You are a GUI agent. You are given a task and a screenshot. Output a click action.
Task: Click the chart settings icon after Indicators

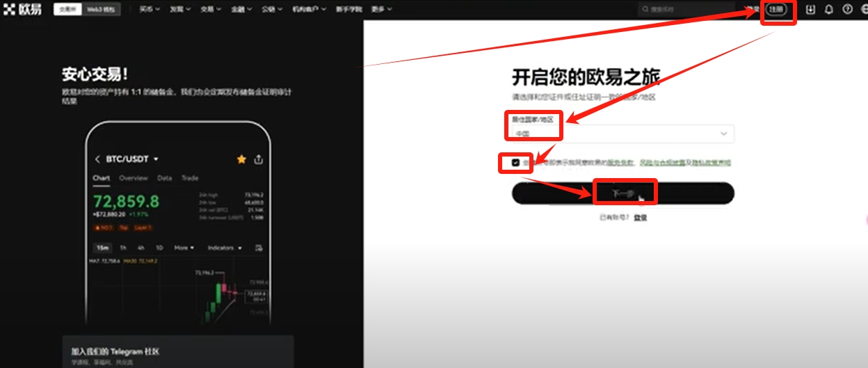(x=259, y=248)
